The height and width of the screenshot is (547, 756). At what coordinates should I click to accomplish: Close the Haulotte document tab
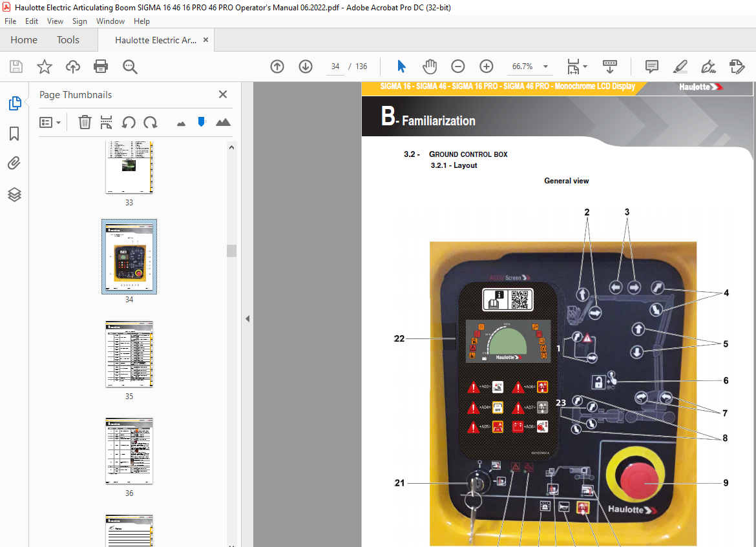tap(206, 40)
